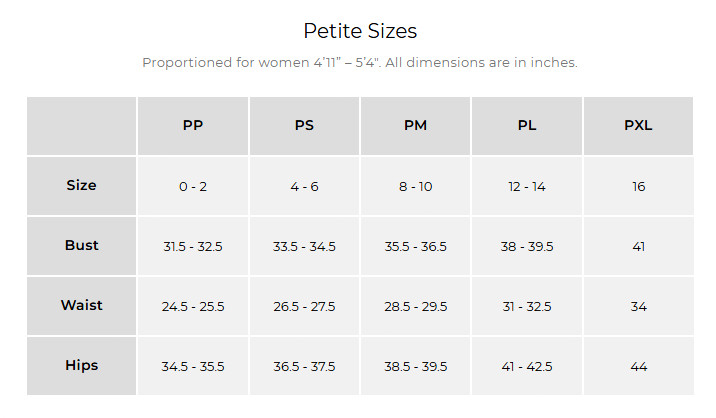Click the PXL hips value 44
Screen dimensions: 716x418
(638, 366)
